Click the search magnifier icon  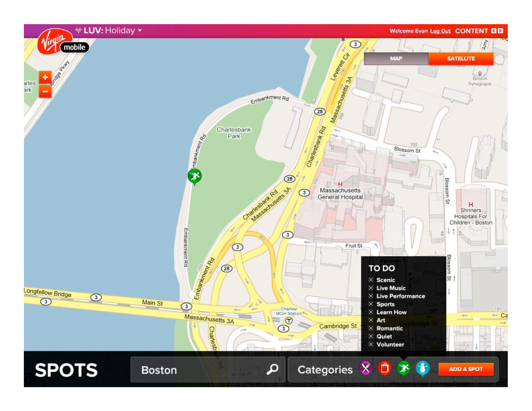point(272,369)
